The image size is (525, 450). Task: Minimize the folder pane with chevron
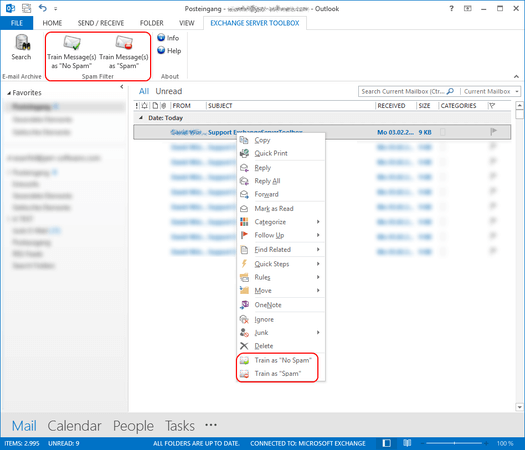pyautogui.click(x=122, y=87)
